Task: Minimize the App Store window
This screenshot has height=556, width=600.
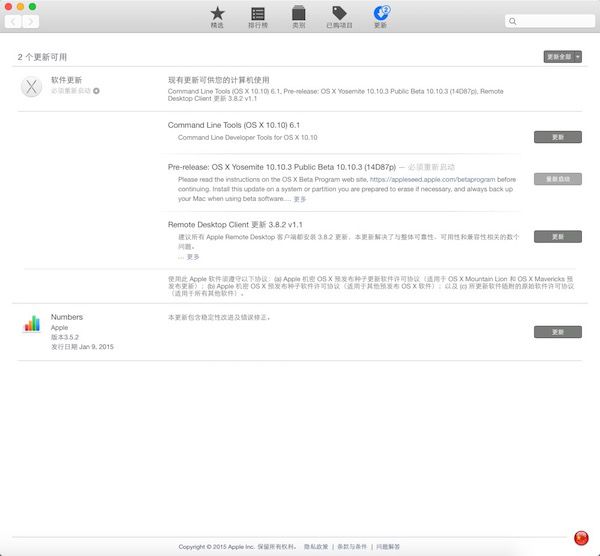Action: [20, 7]
